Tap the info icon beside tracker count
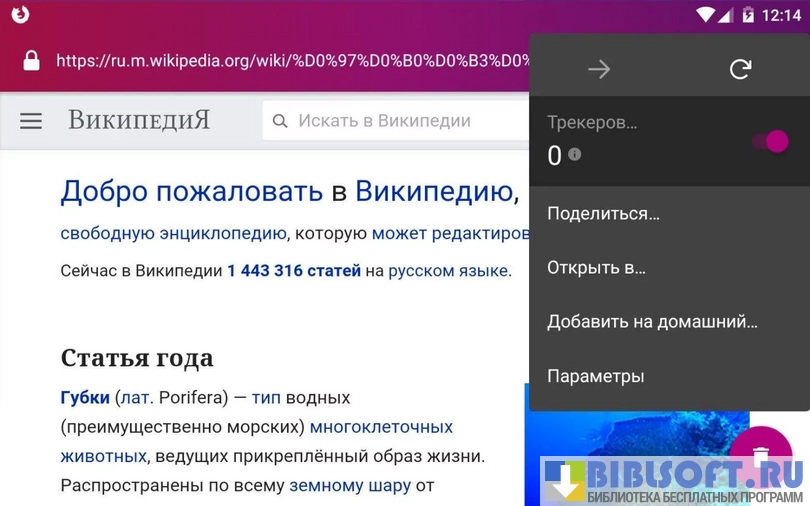This screenshot has width=810, height=506. click(574, 154)
